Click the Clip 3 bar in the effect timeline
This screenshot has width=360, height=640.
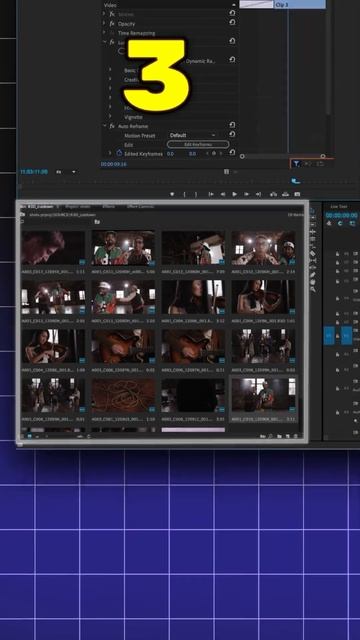[300, 4]
